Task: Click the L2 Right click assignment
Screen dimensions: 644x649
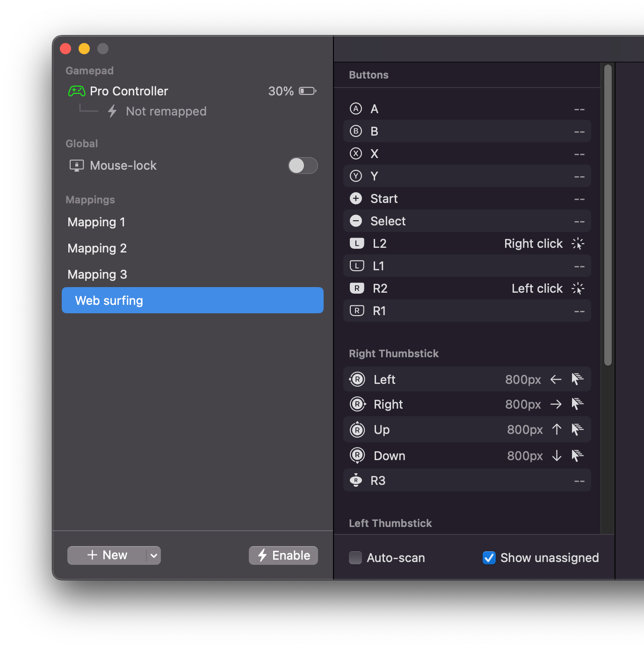Action: (533, 244)
